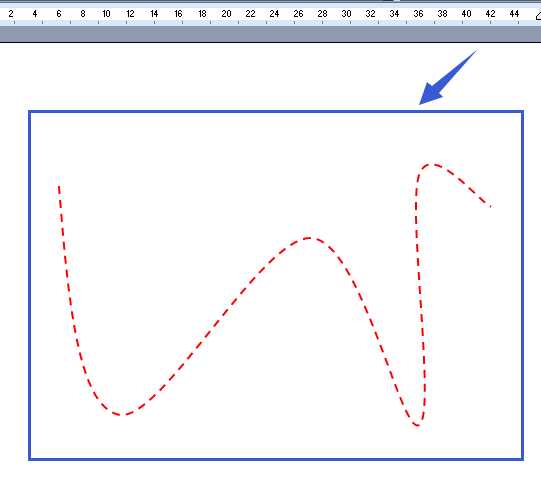The height and width of the screenshot is (479, 541).
Task: Click the left border of the blue rectangle
Action: [x=30, y=285]
